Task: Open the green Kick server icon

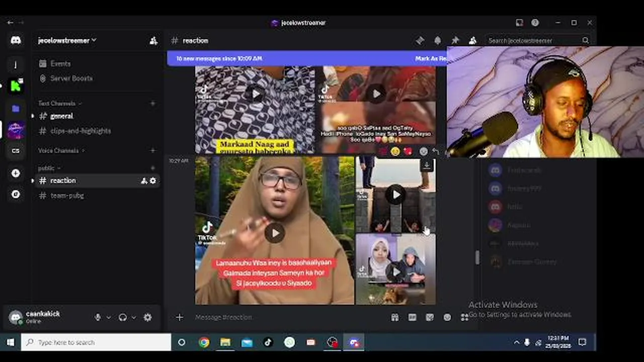Action: (x=16, y=86)
